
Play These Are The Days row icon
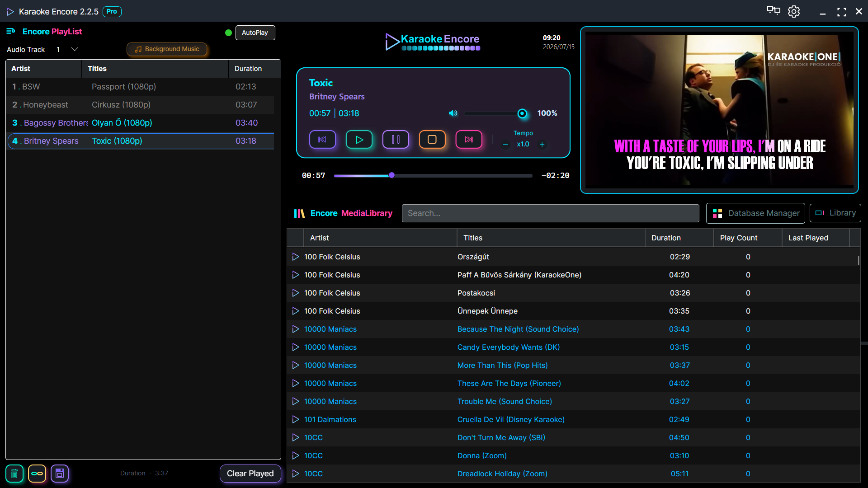(296, 383)
